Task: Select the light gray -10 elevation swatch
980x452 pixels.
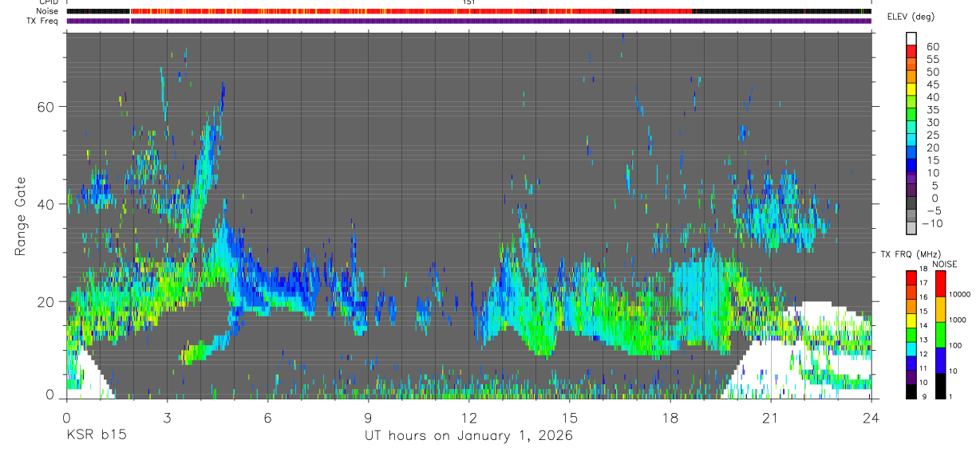Action: tap(911, 229)
